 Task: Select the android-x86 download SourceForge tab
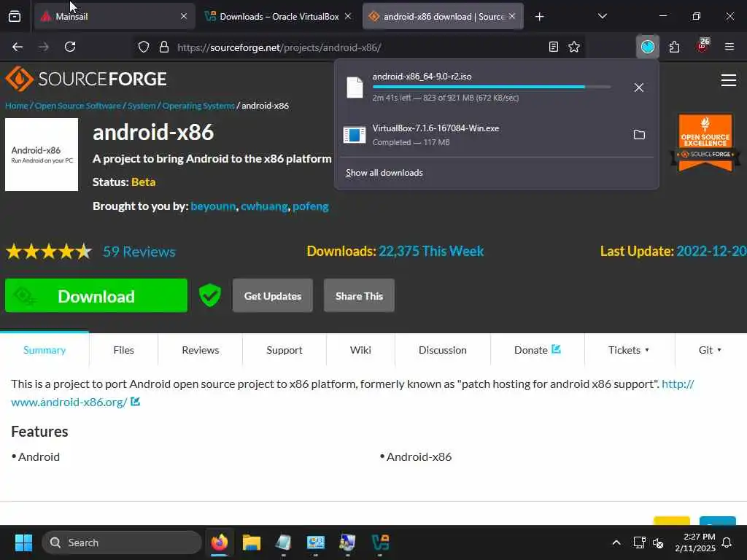pyautogui.click(x=443, y=17)
